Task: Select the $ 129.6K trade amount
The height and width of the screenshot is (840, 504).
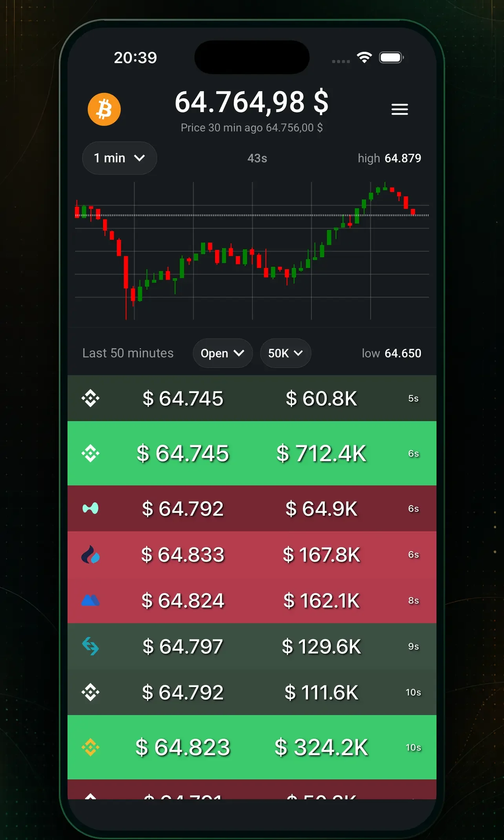Action: pos(321,647)
